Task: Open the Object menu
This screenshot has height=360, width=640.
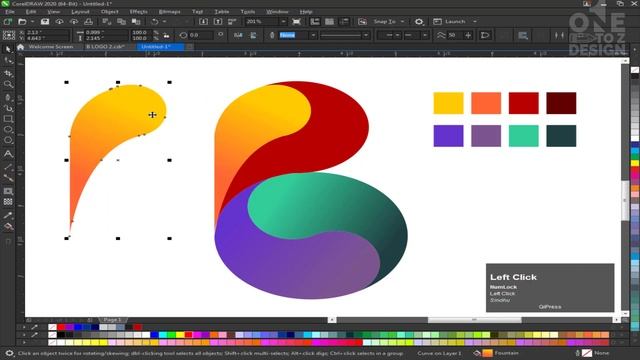Action: [x=109, y=12]
